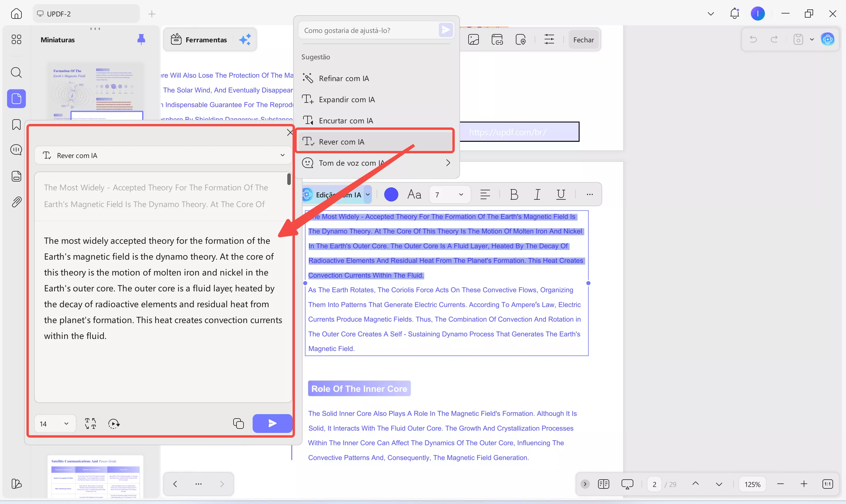The height and width of the screenshot is (504, 846).
Task: Toggle italic formatting
Action: coord(537,195)
